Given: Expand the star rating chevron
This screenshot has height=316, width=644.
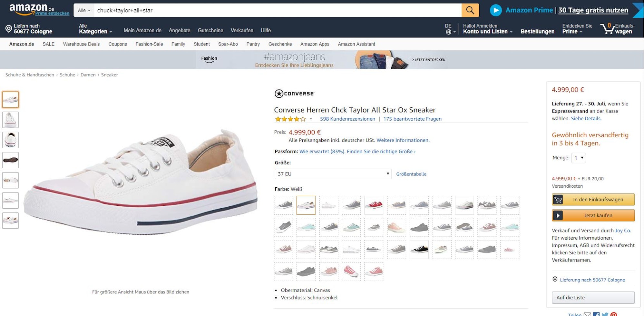Looking at the screenshot, I should click(311, 119).
